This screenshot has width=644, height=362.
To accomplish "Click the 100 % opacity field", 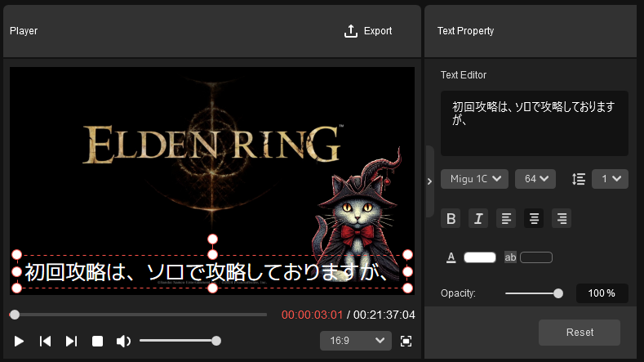I will tap(602, 293).
